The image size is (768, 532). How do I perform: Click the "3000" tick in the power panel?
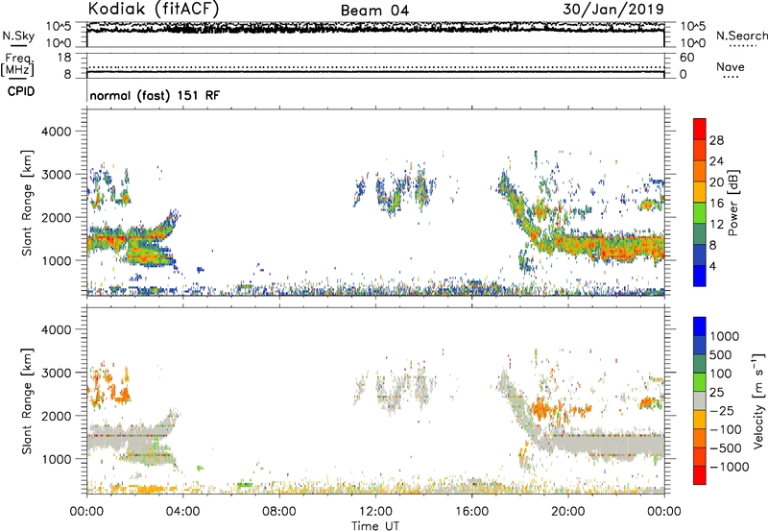click(57, 175)
